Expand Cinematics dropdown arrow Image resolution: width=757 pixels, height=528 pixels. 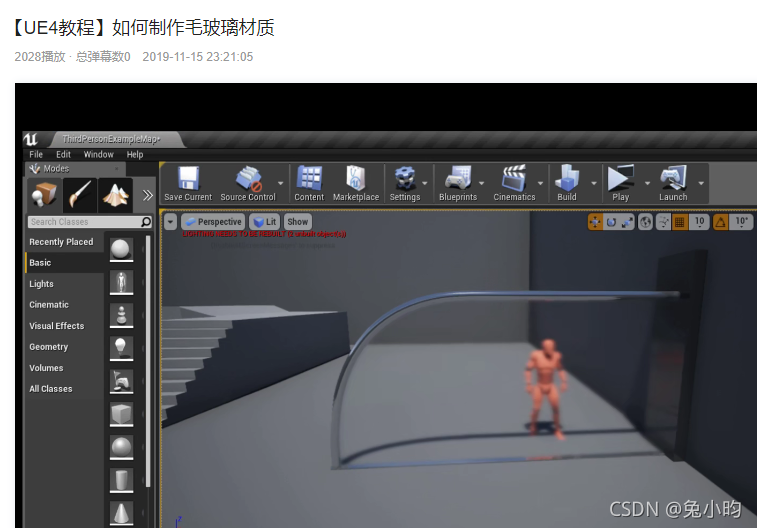540,183
